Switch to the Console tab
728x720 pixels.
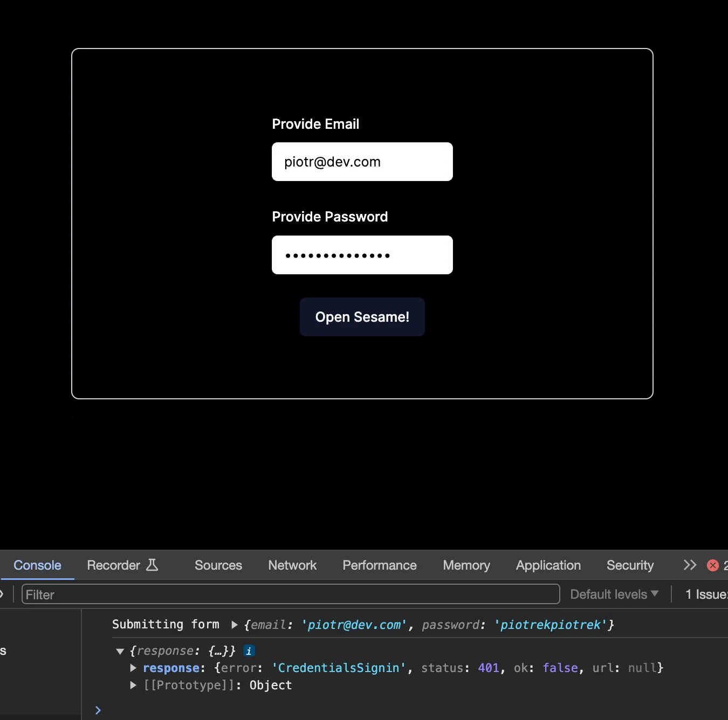(x=37, y=565)
